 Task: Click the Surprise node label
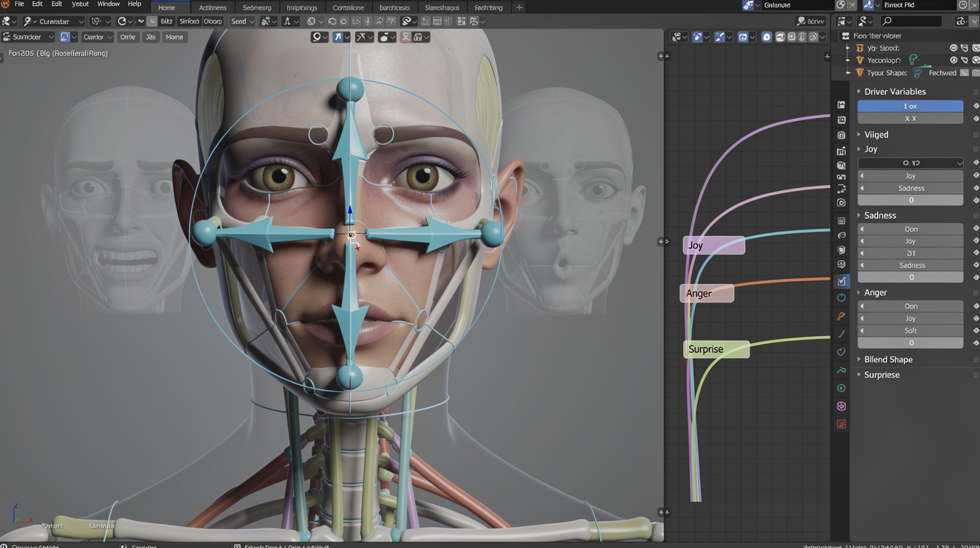pyautogui.click(x=715, y=349)
